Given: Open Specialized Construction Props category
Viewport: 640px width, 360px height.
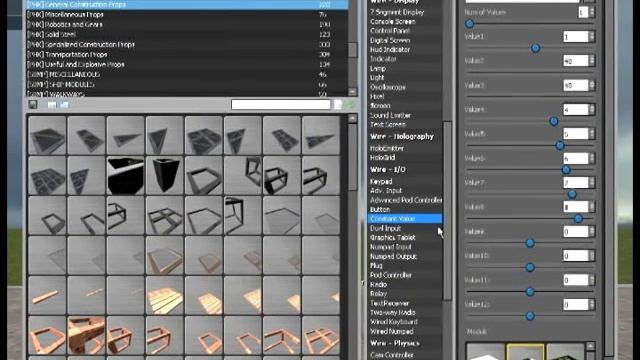Looking at the screenshot, I should 187,44.
